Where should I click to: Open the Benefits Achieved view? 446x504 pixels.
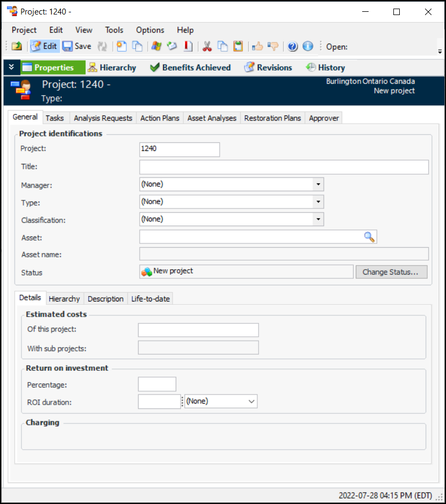[190, 68]
